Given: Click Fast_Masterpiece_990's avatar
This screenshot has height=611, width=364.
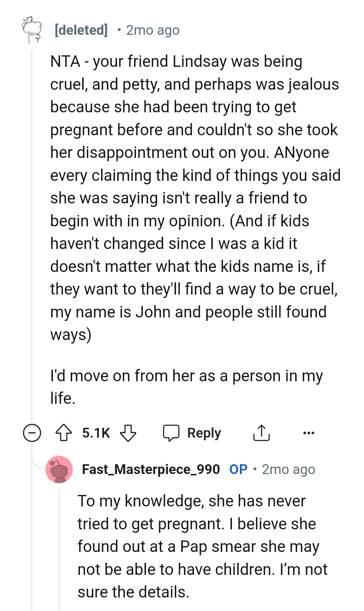Looking at the screenshot, I should (x=59, y=469).
